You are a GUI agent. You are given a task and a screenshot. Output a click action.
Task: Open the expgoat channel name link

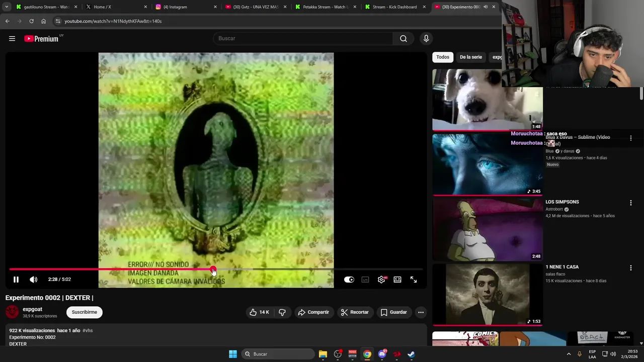(x=32, y=309)
